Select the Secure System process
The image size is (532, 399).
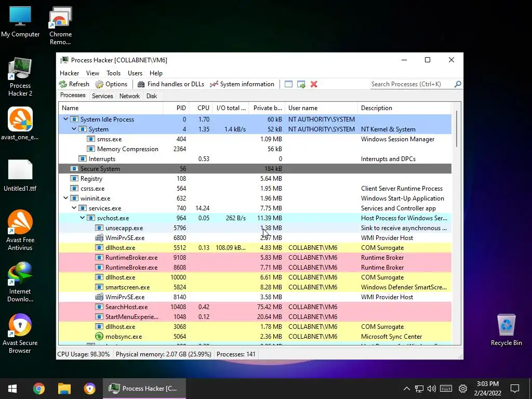pyautogui.click(x=255, y=169)
